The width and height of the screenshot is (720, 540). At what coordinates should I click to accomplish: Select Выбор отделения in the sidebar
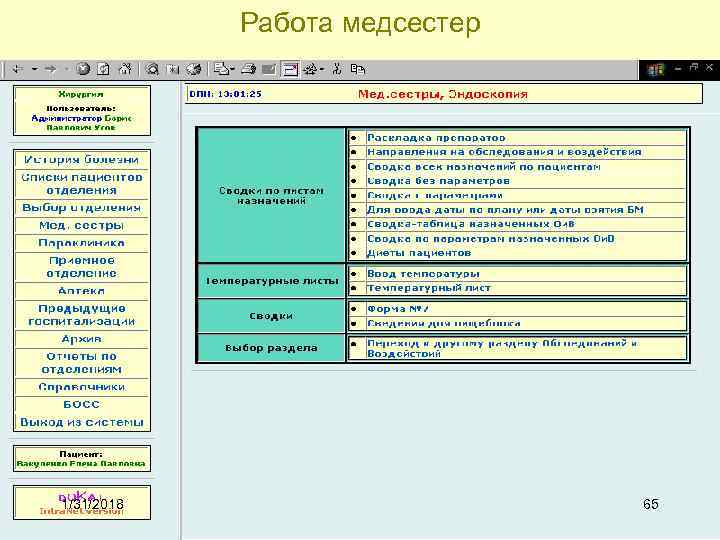pyautogui.click(x=82, y=208)
